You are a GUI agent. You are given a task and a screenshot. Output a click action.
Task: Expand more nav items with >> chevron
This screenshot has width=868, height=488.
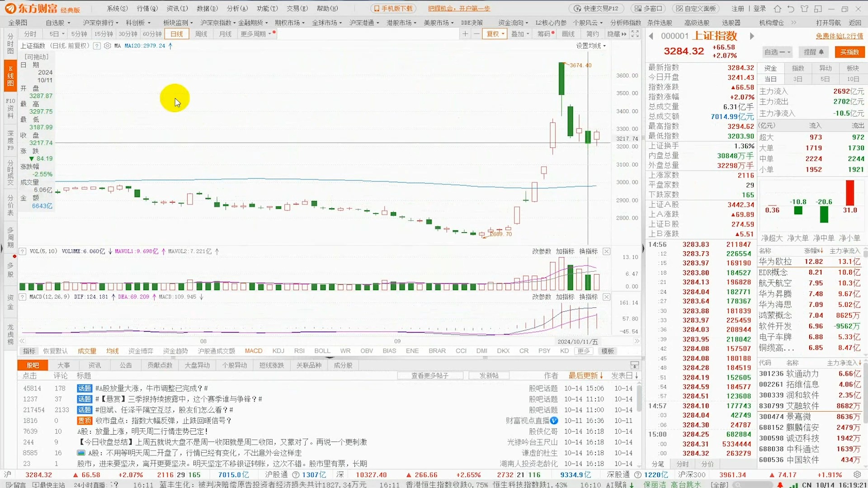[x=793, y=23]
